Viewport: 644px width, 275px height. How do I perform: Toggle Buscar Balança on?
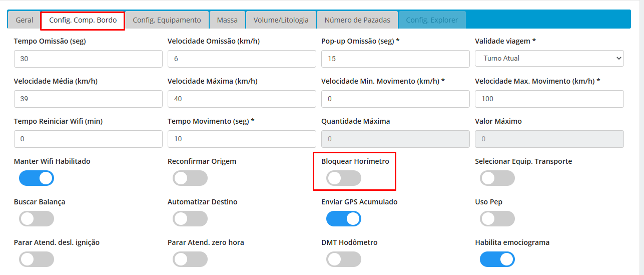click(37, 219)
